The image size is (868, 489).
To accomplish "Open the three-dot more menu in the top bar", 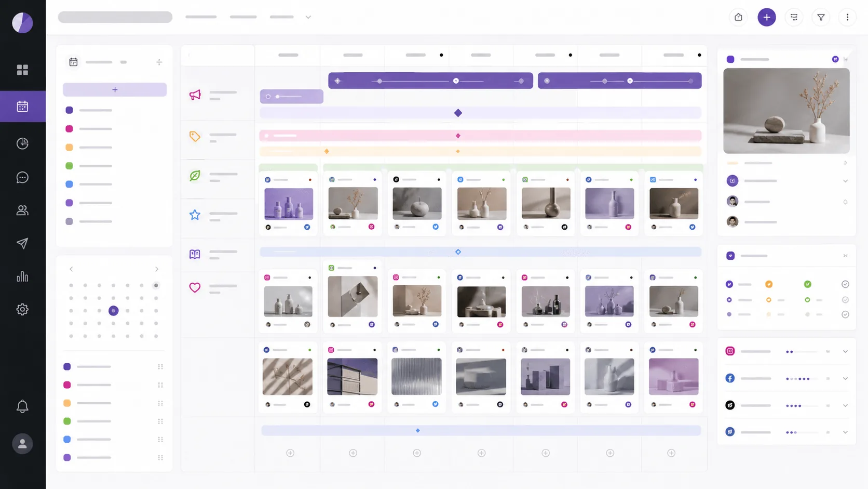I will point(847,17).
